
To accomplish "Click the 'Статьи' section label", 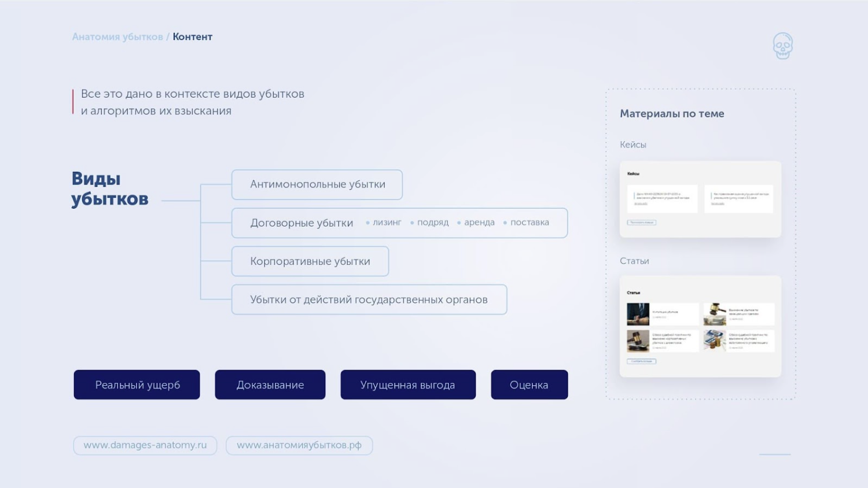I will [x=634, y=261].
